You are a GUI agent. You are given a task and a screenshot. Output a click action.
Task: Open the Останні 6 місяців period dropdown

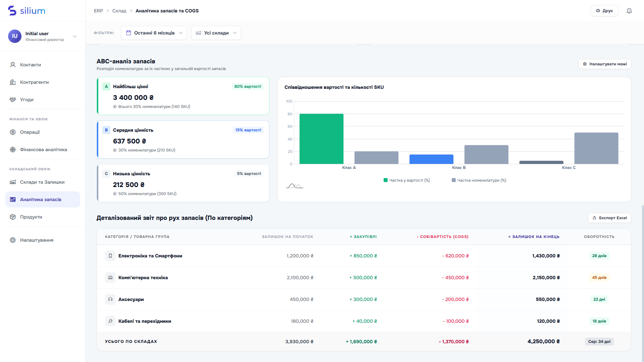click(154, 33)
